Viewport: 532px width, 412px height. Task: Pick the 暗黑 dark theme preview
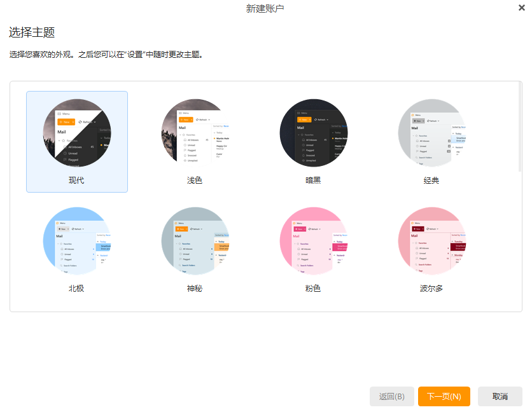pos(314,133)
